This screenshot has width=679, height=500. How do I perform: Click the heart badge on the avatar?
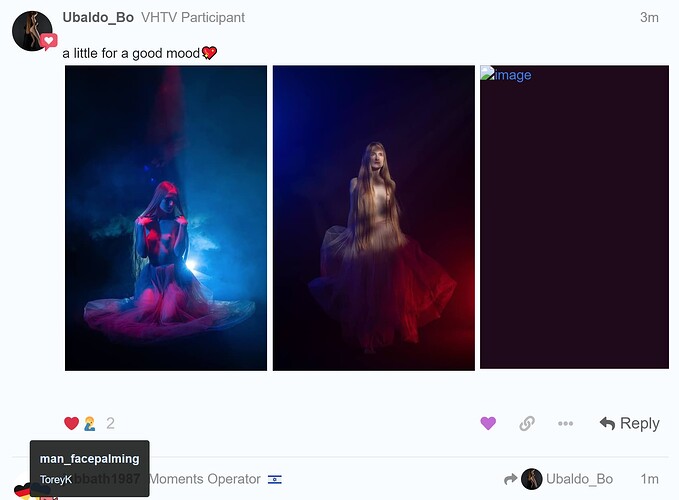tap(48, 41)
